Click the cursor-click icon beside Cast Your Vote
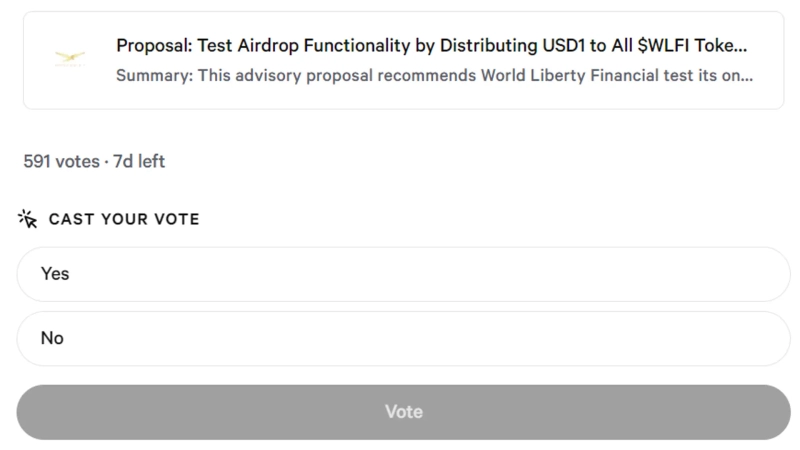Screen dimensions: 800x450 click(x=27, y=218)
